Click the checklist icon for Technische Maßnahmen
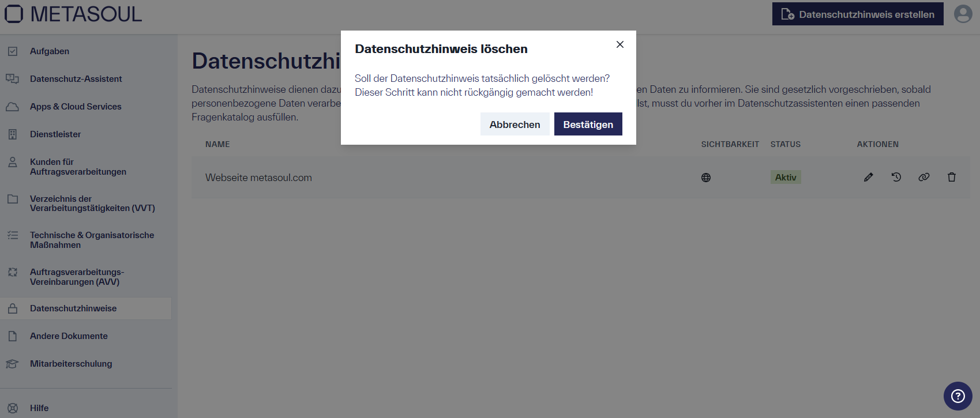Image resolution: width=980 pixels, height=418 pixels. [13, 235]
